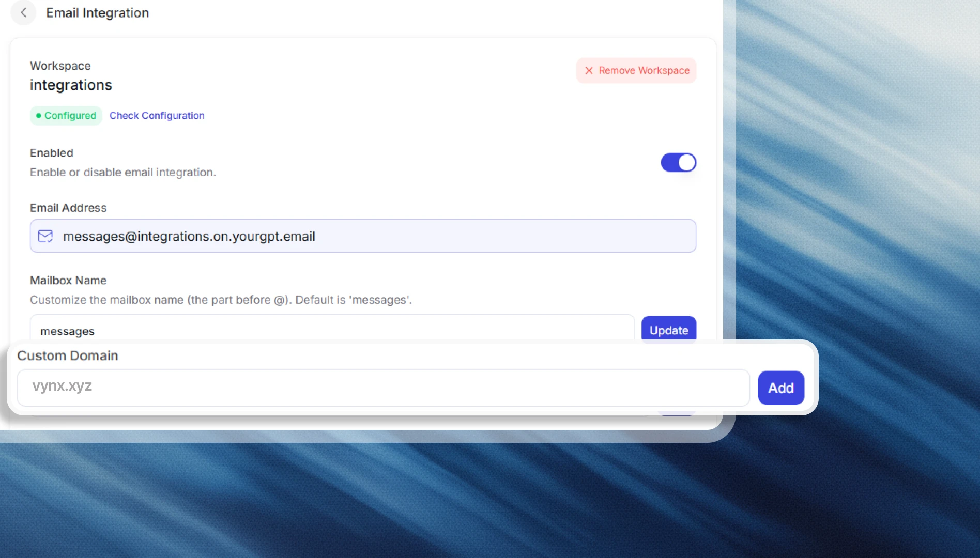Click the workspace name integrations
This screenshot has height=558, width=980.
(x=71, y=85)
